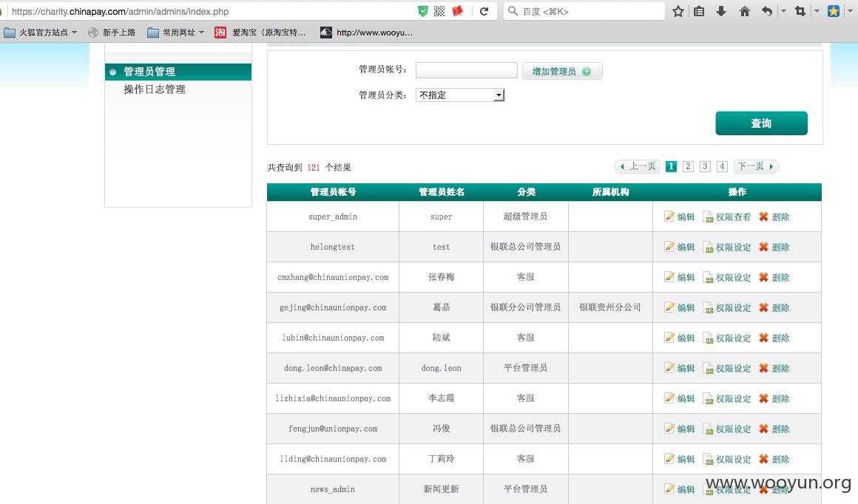Delete the helongtest account
Screen dimensions: 858x504
(774, 247)
